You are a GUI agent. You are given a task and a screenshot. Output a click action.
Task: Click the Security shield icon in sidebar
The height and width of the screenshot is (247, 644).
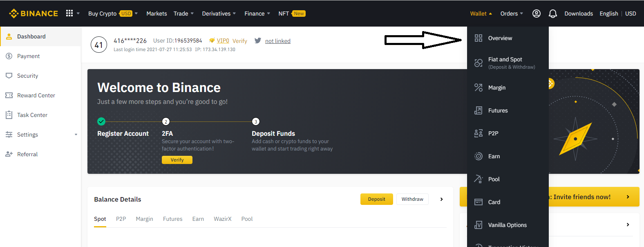[x=9, y=76]
